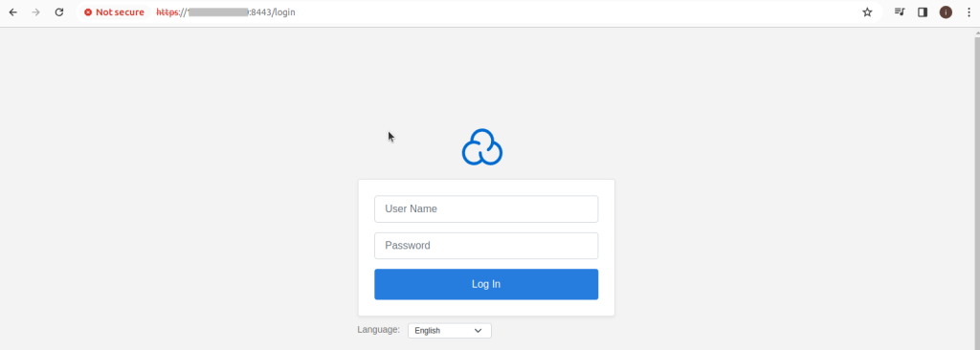Click the browser forward arrow
The image size is (980, 350).
pyautogui.click(x=35, y=12)
